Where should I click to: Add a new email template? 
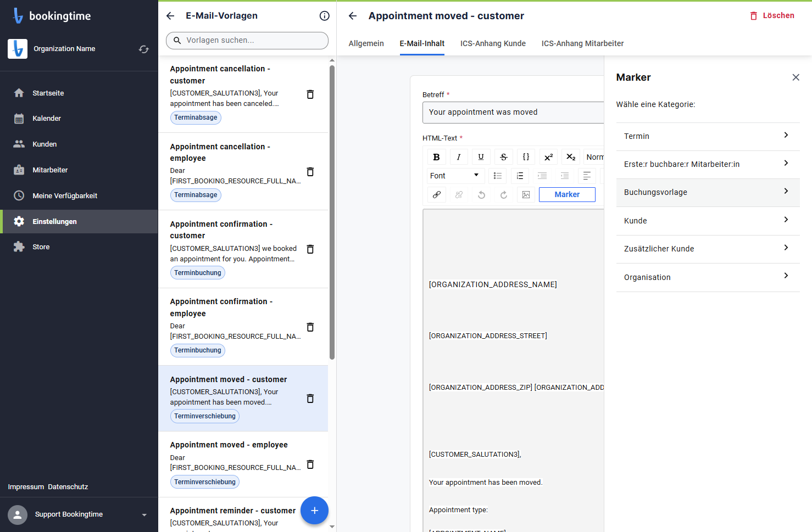(x=314, y=511)
